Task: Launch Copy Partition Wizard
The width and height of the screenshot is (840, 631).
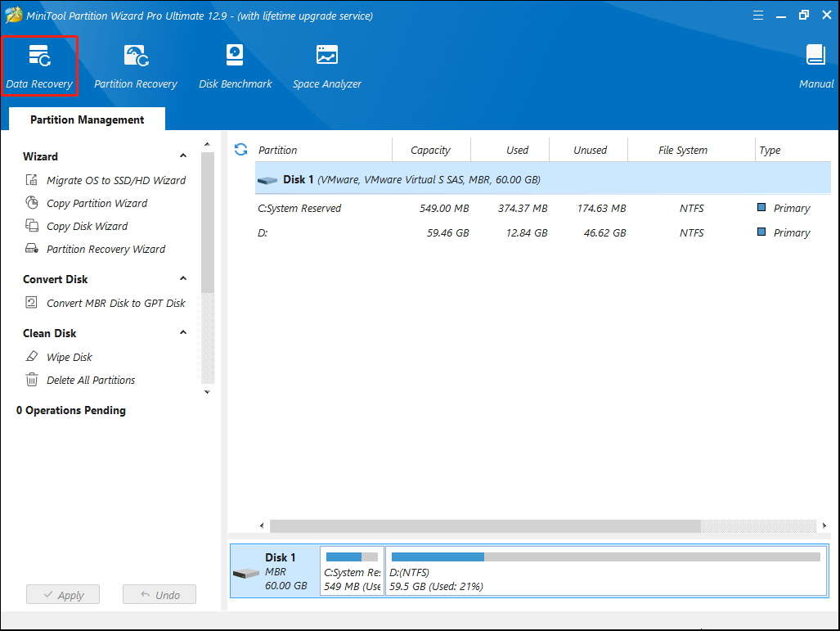Action: [97, 203]
